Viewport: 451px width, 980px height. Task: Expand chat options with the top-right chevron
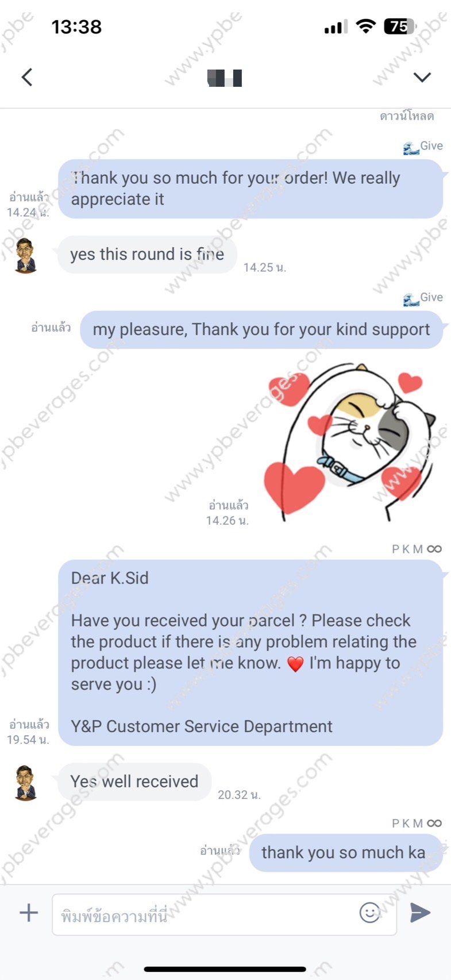(x=422, y=77)
